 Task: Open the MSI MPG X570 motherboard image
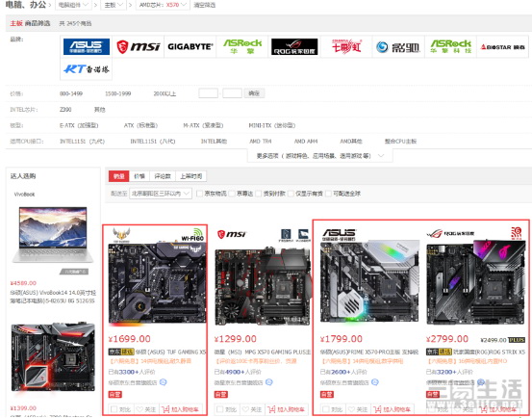pyautogui.click(x=263, y=278)
